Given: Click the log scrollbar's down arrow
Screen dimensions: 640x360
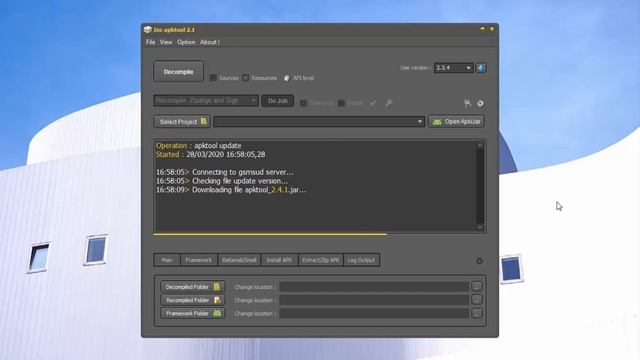Looking at the screenshot, I should (480, 227).
